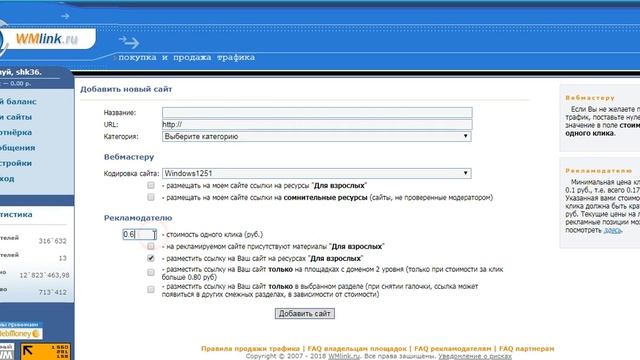Open FAQ владельцам площадок link
Viewport: 640px width, 360px height.
pos(357,349)
